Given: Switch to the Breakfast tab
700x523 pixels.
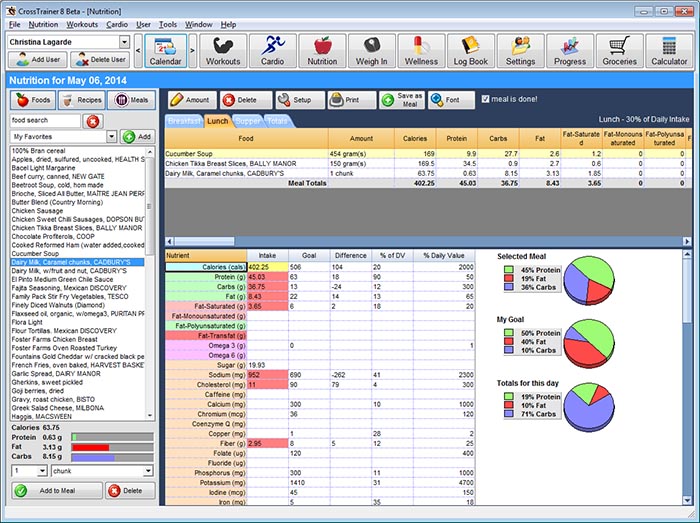Looking at the screenshot, I should click(x=184, y=121).
